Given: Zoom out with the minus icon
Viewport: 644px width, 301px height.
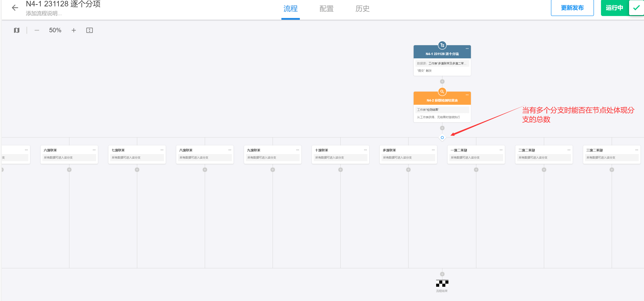Looking at the screenshot, I should click(x=37, y=30).
